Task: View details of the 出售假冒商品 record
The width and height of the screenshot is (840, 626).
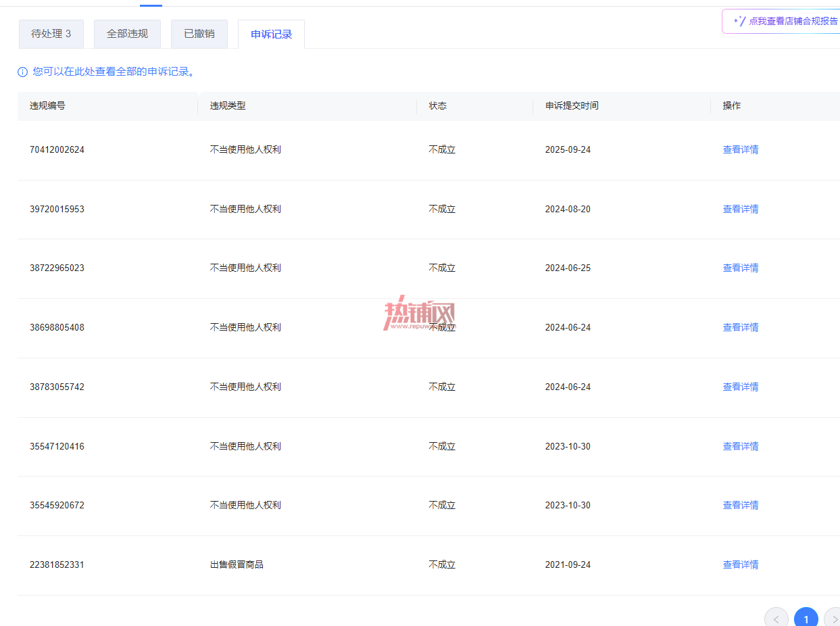Action: point(741,564)
